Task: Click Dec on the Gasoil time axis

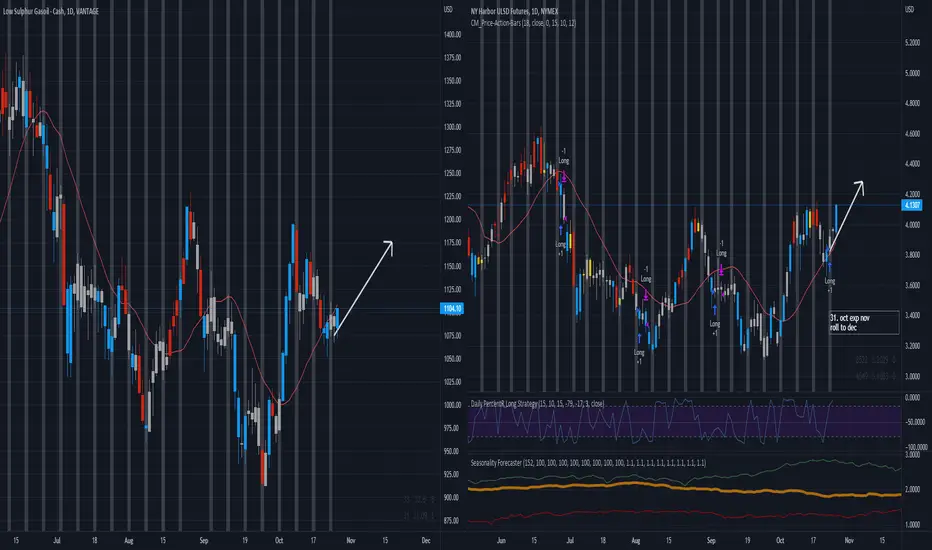Action: (x=426, y=540)
